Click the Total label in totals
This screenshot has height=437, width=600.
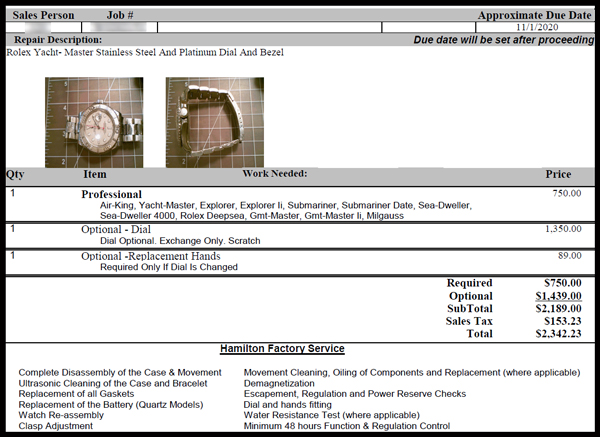click(479, 334)
